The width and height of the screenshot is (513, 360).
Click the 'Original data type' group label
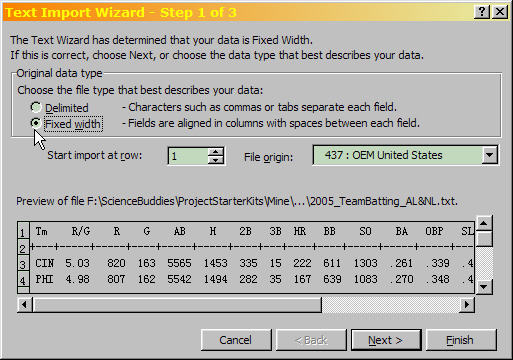(x=59, y=73)
